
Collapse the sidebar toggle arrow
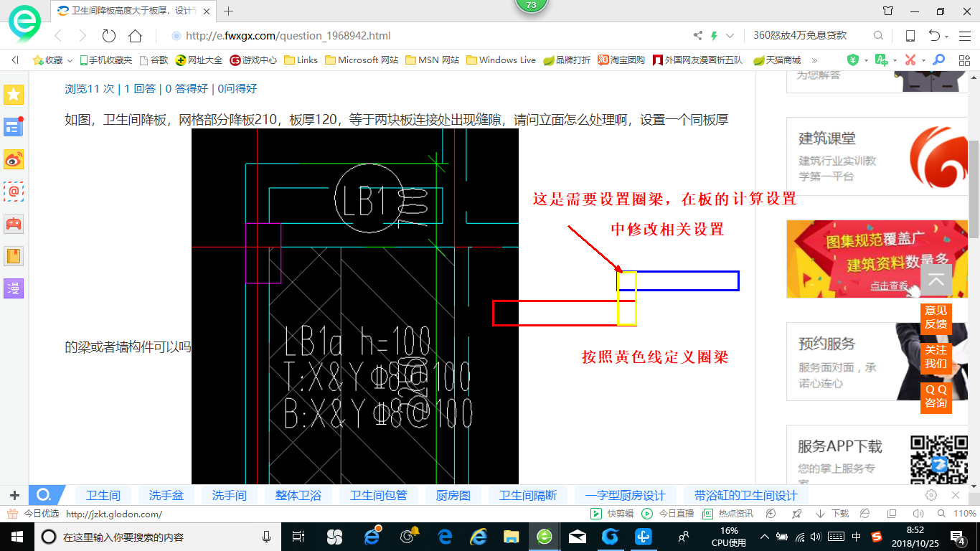click(x=14, y=60)
